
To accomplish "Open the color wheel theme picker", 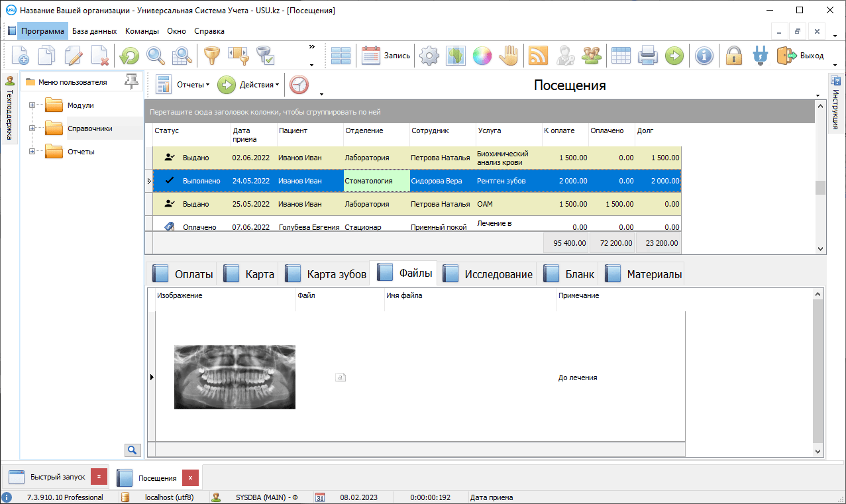I will pyautogui.click(x=482, y=56).
